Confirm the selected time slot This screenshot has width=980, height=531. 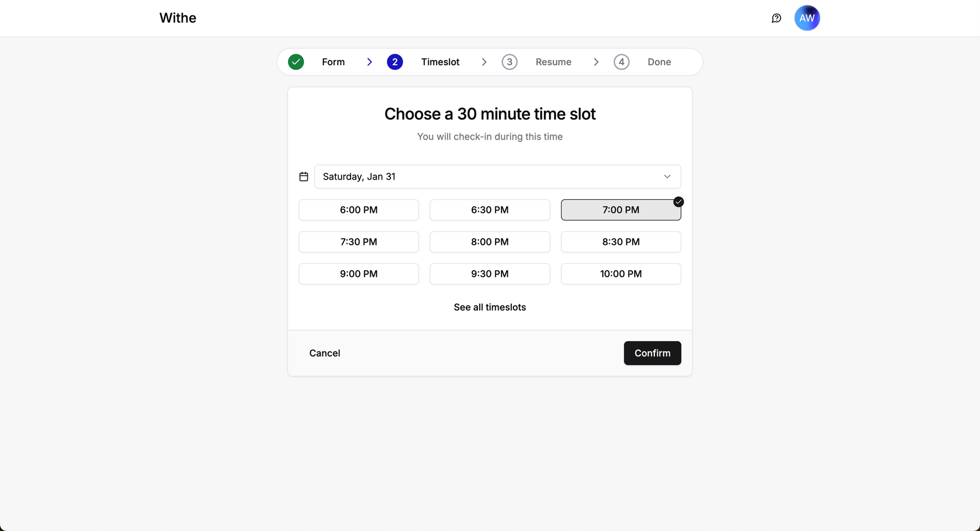(x=653, y=353)
